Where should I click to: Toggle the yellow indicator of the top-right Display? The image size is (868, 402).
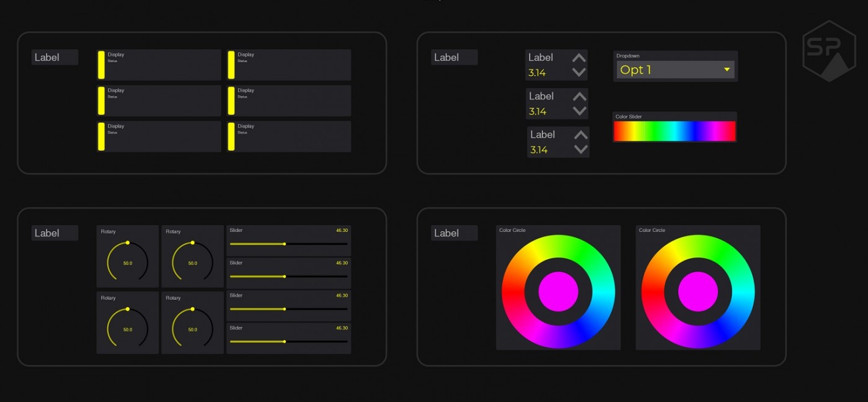[x=231, y=65]
